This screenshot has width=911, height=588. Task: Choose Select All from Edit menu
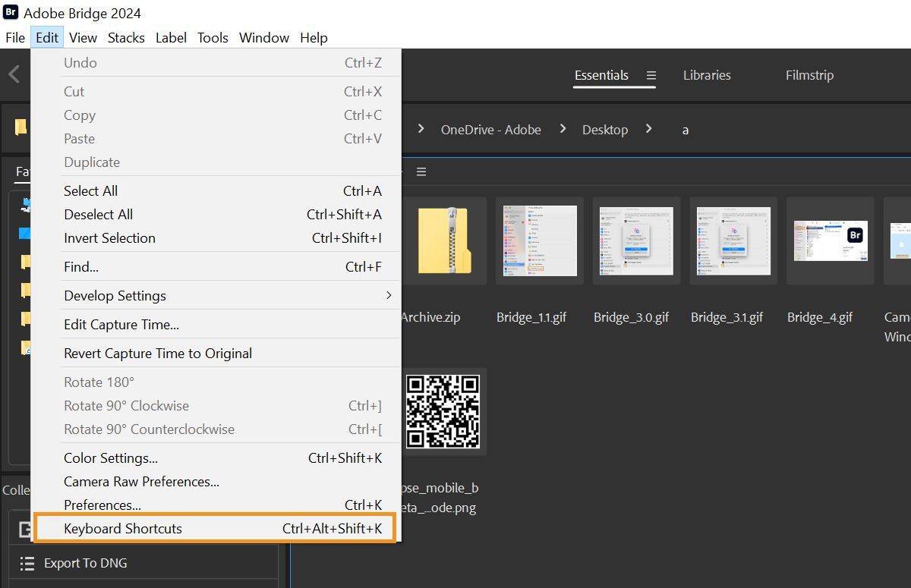pyautogui.click(x=216, y=190)
